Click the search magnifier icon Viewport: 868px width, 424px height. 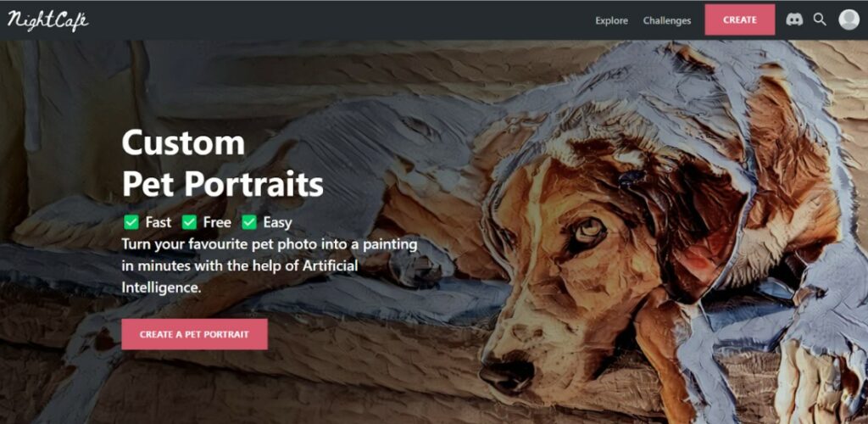[x=820, y=20]
